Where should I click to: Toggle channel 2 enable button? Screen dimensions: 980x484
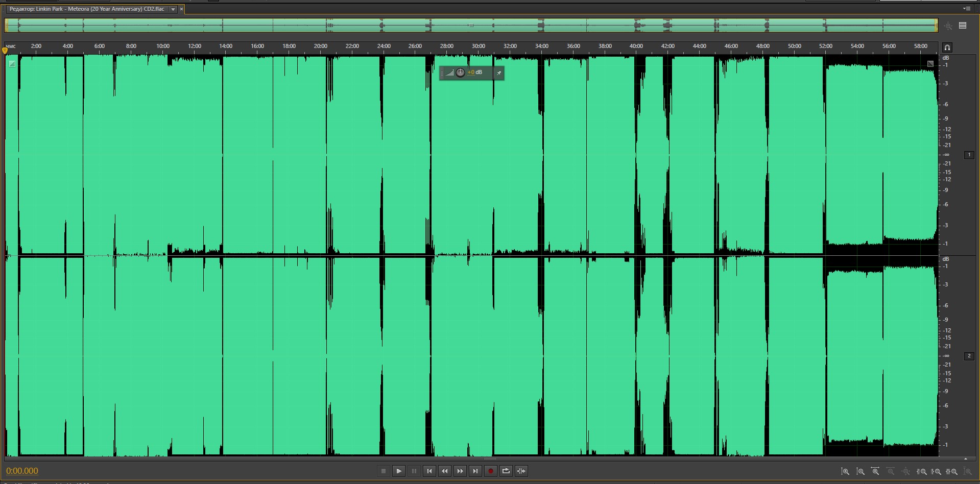click(969, 356)
